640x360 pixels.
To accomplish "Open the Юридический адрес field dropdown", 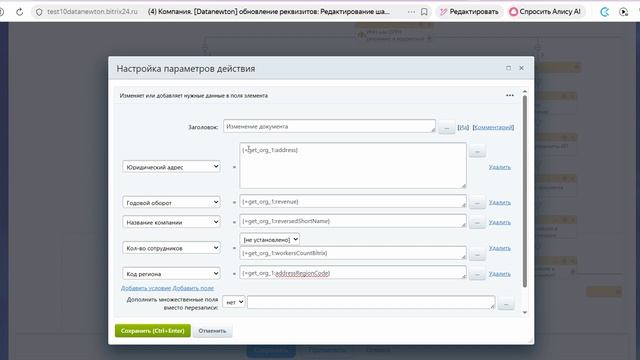I will pyautogui.click(x=171, y=167).
